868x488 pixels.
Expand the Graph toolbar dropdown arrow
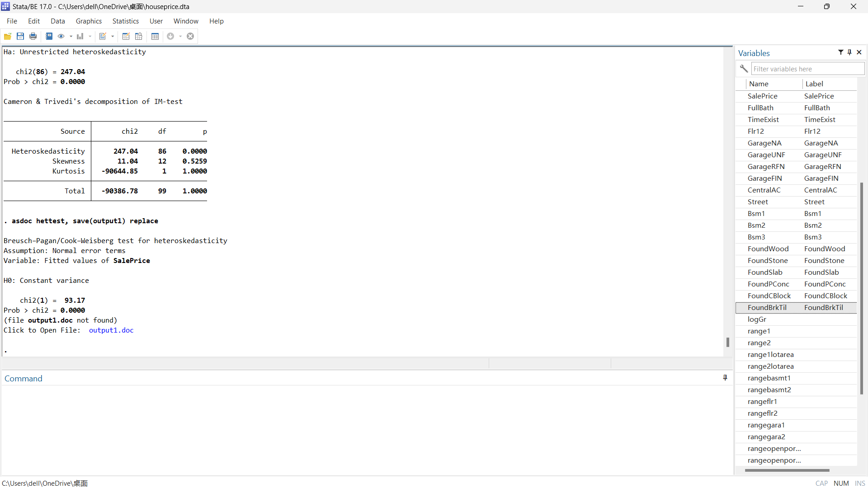90,36
